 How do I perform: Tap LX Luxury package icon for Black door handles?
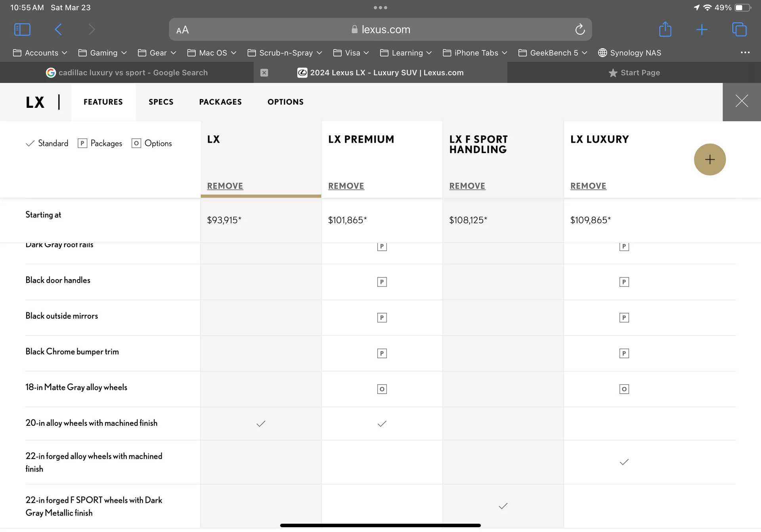tap(624, 282)
